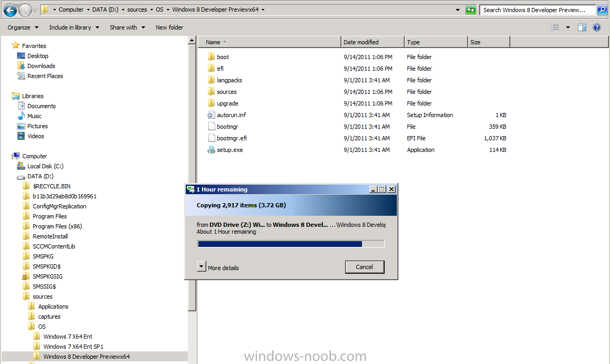Select the upgrade folder icon
Viewport: 610px width, 364px height.
211,103
